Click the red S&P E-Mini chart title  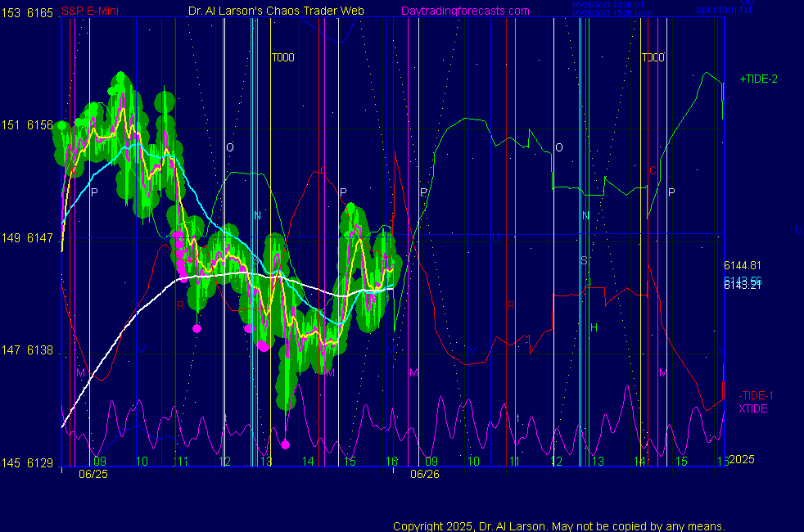pyautogui.click(x=90, y=11)
